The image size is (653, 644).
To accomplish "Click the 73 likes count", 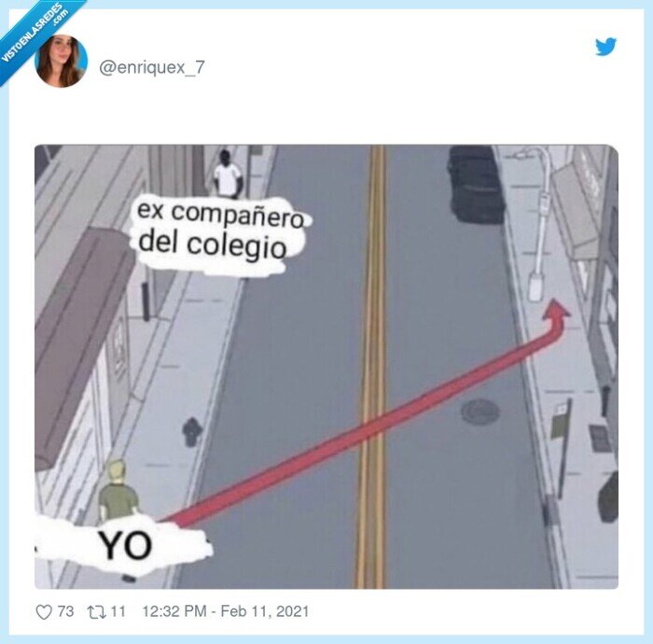I will pyautogui.click(x=65, y=611).
